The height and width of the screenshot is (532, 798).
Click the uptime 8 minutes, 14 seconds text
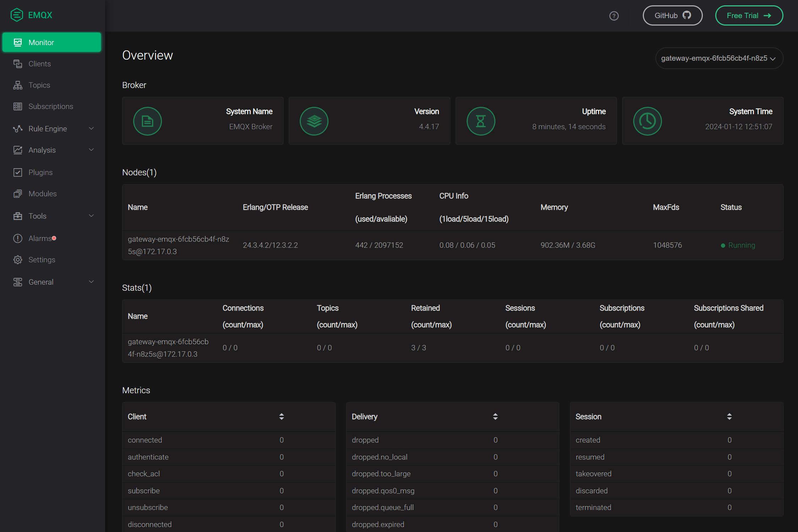coord(569,127)
